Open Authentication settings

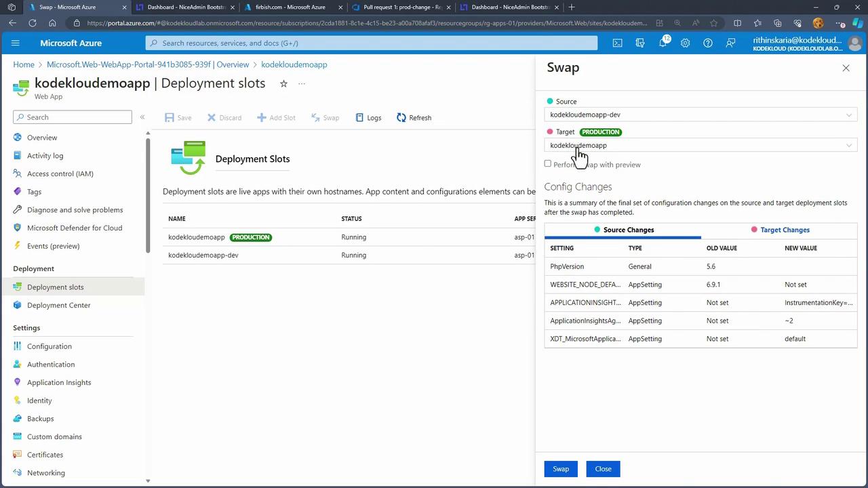51,364
